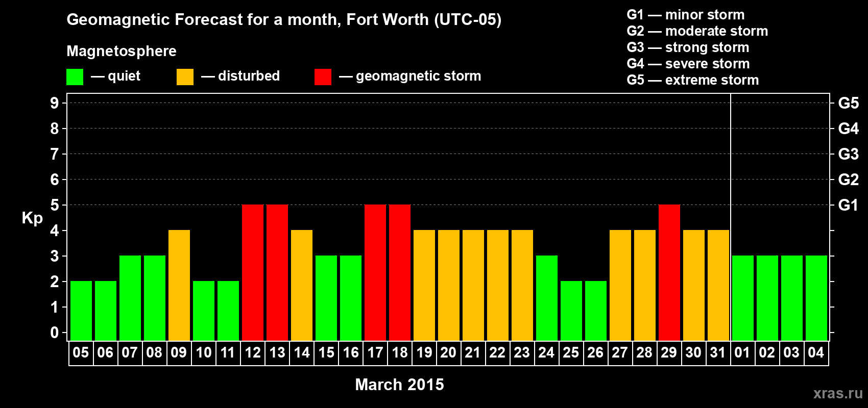This screenshot has height=408, width=868.
Task: Click the red geomagnetic storm legend swatch
Action: 323,77
